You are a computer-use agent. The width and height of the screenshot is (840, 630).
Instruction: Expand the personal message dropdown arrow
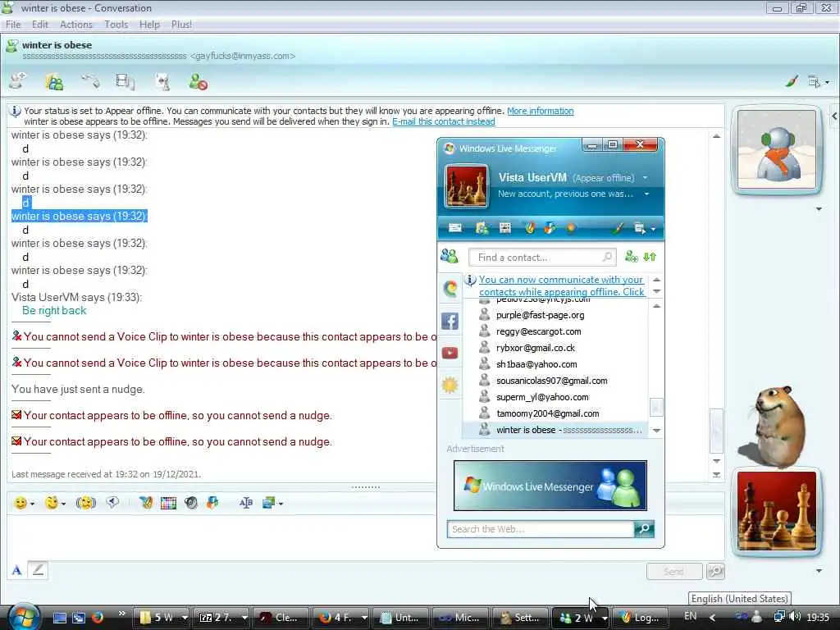coord(647,194)
